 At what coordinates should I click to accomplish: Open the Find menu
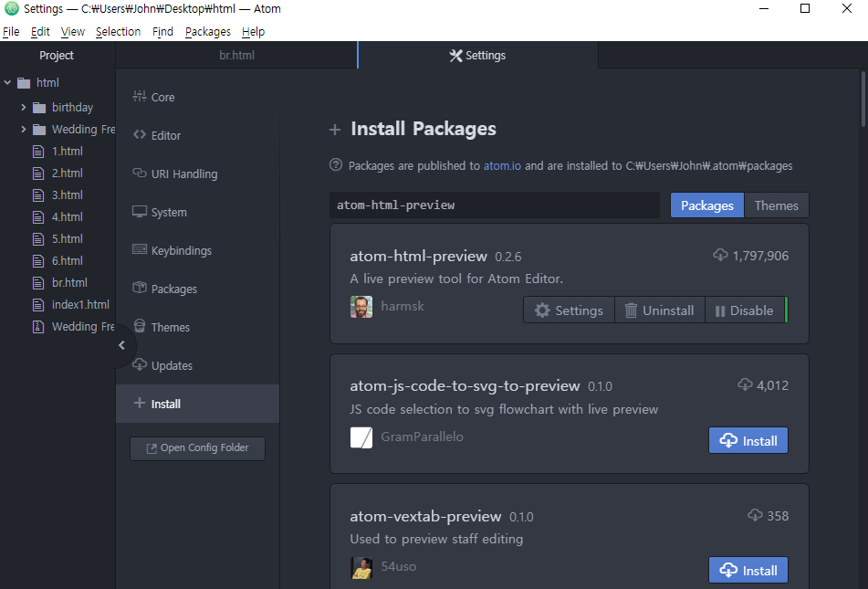pos(162,32)
